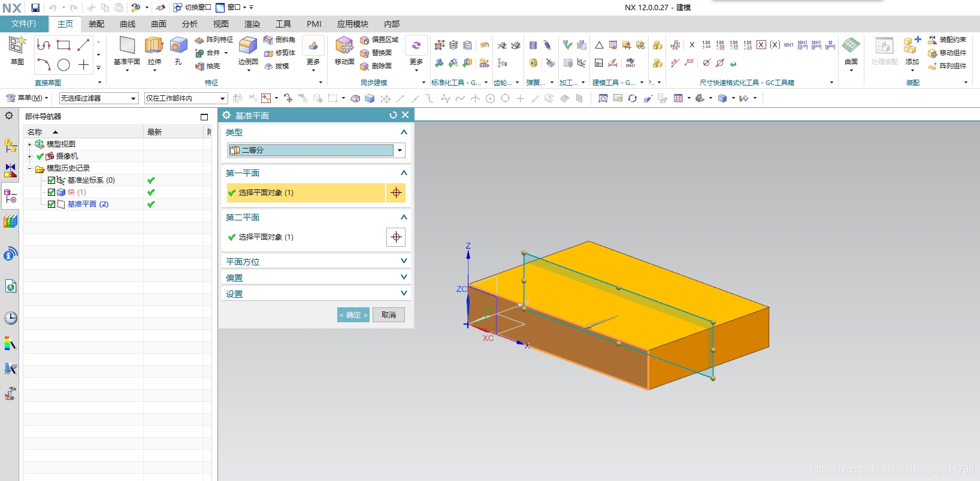Viewport: 980px width, 481px height.
Task: Select the orange top face of the block
Action: coord(659,288)
